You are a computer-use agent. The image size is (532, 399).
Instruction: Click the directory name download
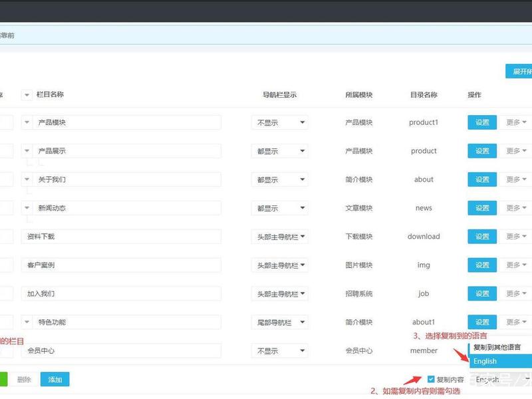point(424,237)
